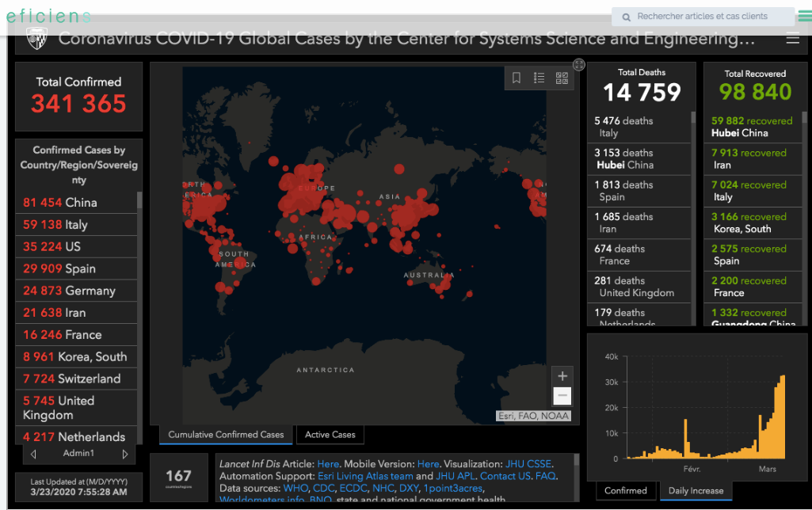Image resolution: width=812 pixels, height=510 pixels.
Task: Select the Cumulative Confirmed Cases tab
Action: point(226,434)
